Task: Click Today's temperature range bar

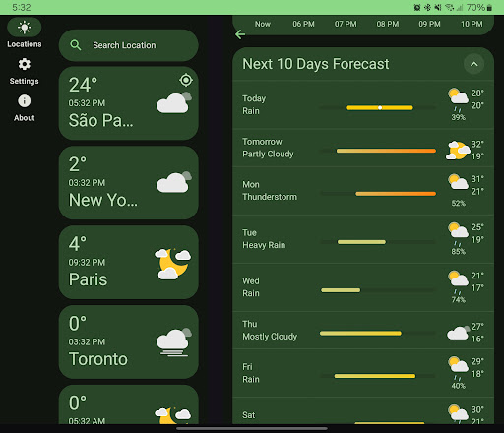Action: pos(380,107)
